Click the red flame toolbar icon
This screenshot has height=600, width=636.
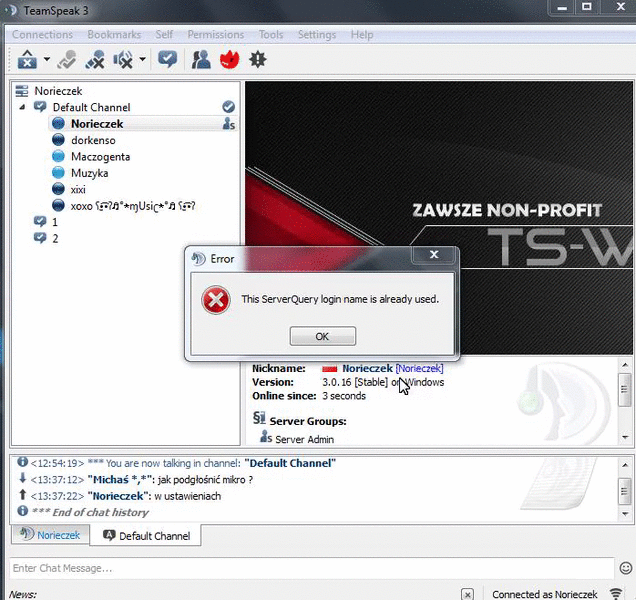coord(230,60)
